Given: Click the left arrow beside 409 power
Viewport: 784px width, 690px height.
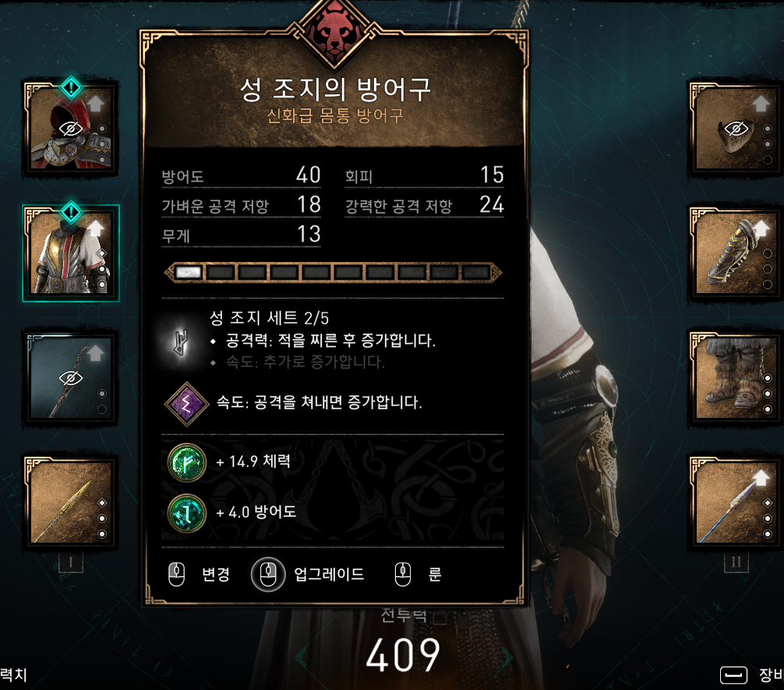Looking at the screenshot, I should (301, 657).
